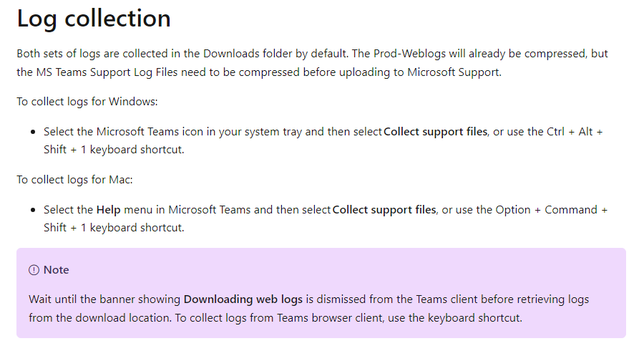Select bold "Collect support files" in Windows bullet

tap(435, 132)
